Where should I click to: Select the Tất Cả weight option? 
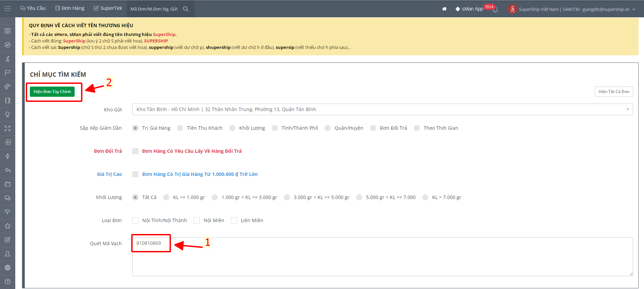coord(135,197)
